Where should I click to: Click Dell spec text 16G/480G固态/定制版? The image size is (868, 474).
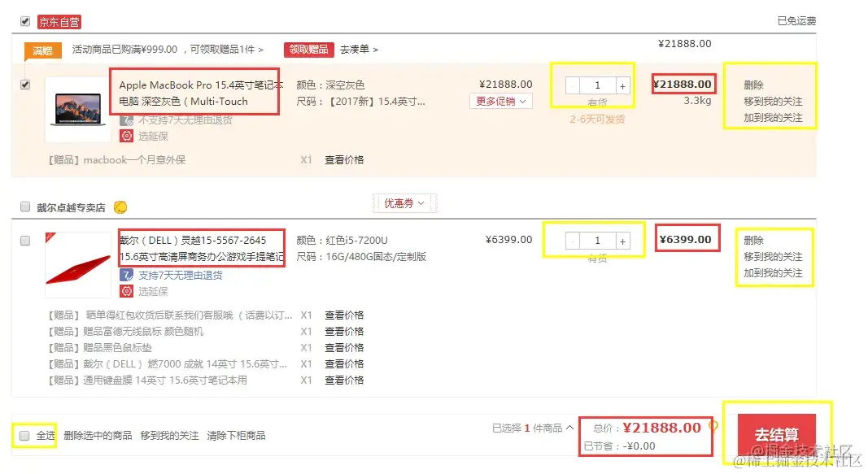(376, 257)
